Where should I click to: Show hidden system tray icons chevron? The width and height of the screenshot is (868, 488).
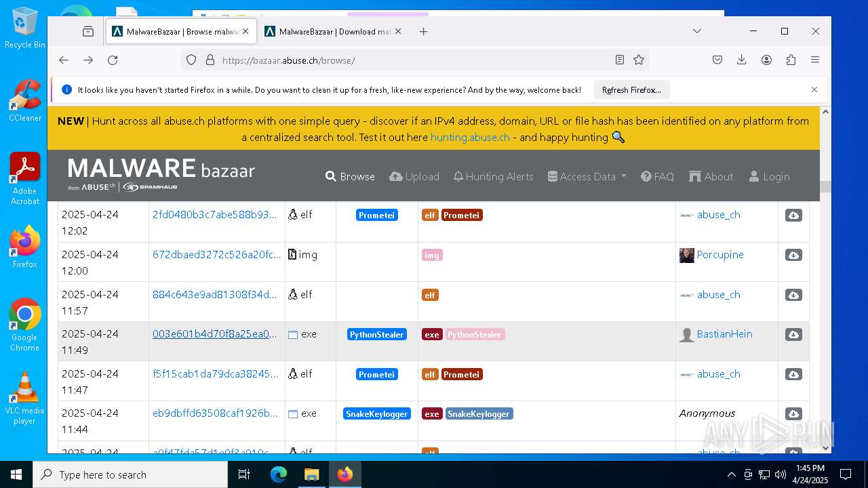pos(731,474)
